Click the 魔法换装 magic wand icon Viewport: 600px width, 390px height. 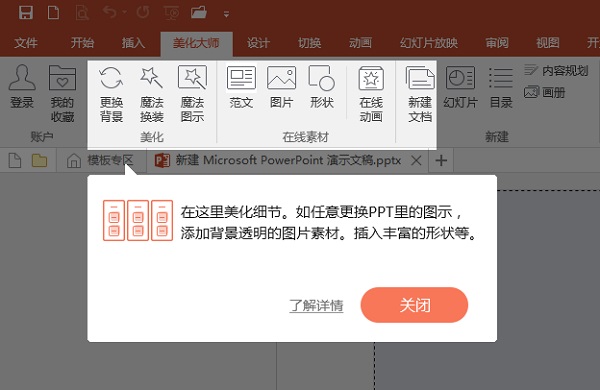point(152,94)
